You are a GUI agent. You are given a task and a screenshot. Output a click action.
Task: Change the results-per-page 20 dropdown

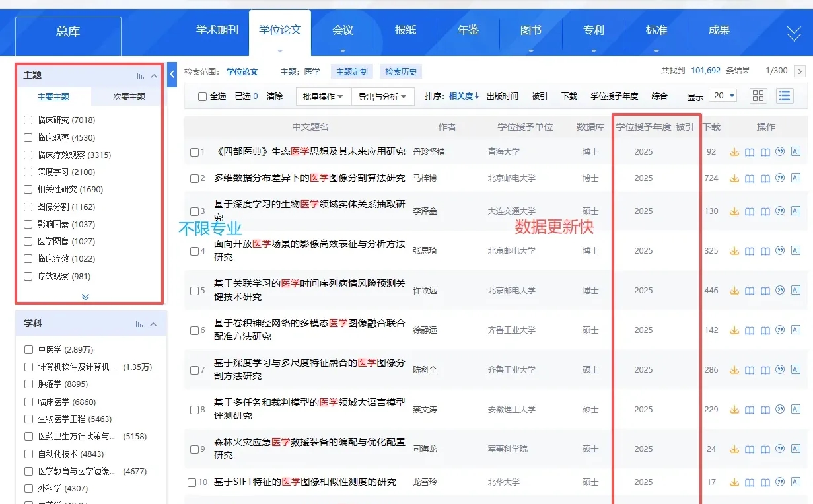(x=724, y=95)
